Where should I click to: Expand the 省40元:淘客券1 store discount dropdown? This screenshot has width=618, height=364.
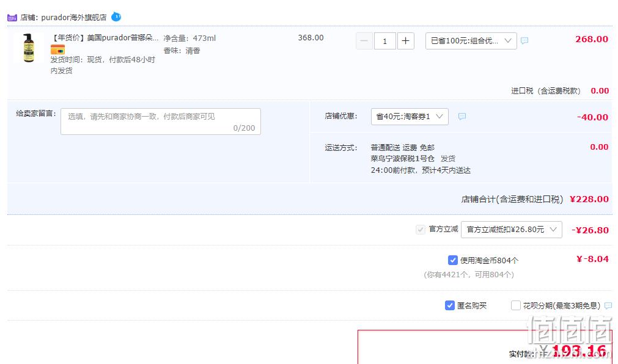coord(410,117)
